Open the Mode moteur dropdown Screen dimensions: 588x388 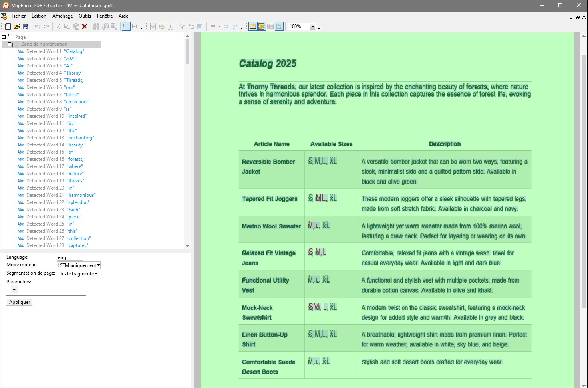click(x=79, y=265)
